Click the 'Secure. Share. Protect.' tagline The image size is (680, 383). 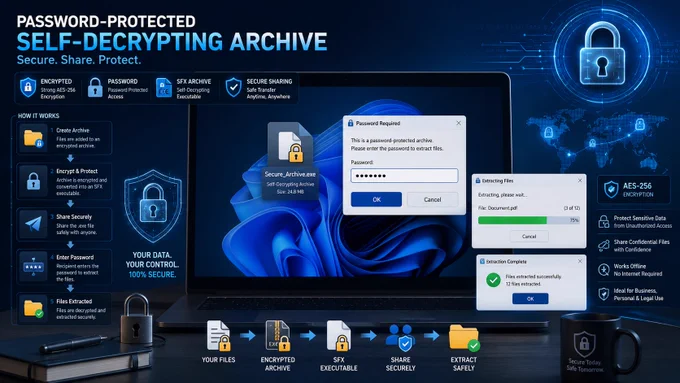point(79,60)
